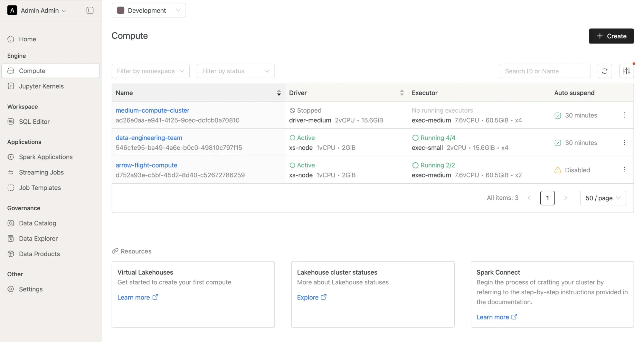Open more actions for arrow-flight-compute row
The image size is (644, 342).
pos(624,170)
